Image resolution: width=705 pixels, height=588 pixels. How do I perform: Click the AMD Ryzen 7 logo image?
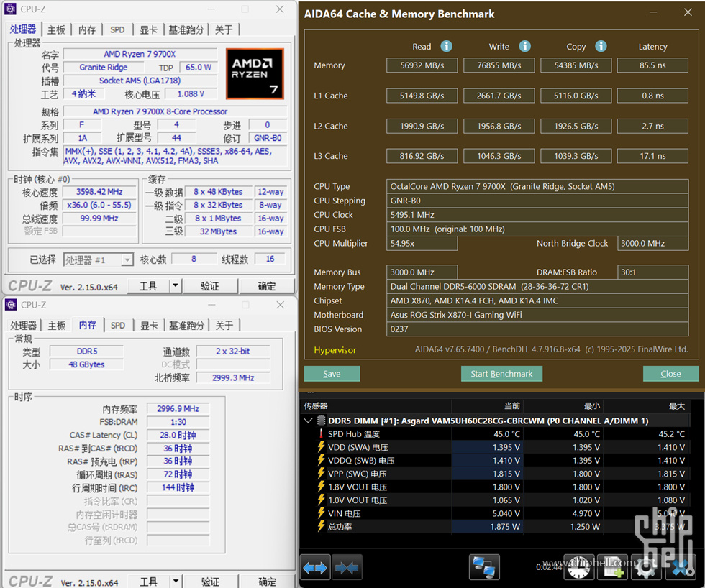coord(255,73)
